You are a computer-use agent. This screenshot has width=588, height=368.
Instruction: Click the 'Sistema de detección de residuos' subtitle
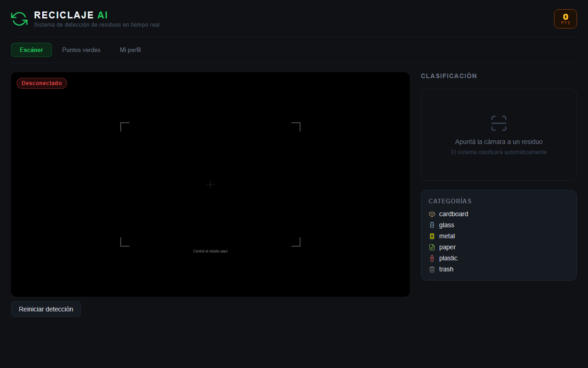pos(97,25)
